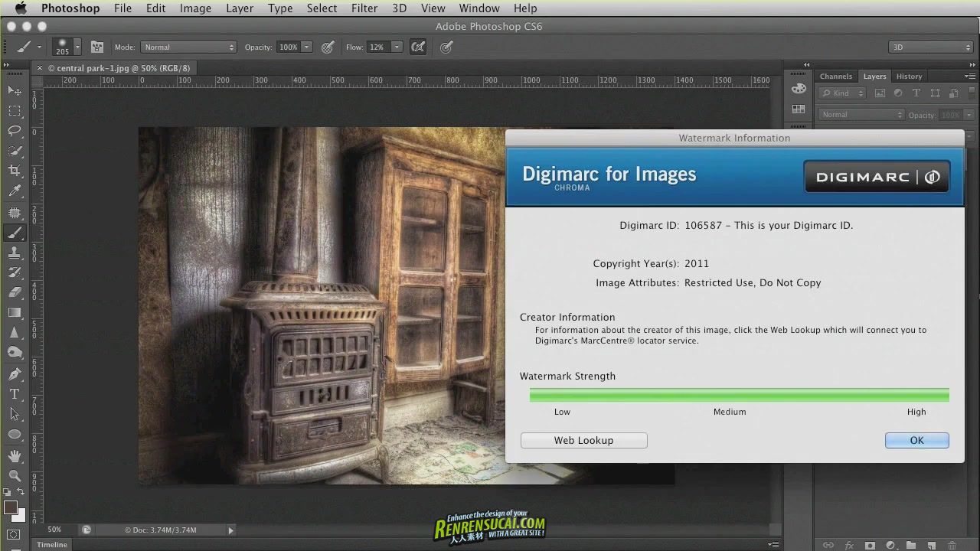Click the Digimarc logo badge
The height and width of the screenshot is (551, 980).
point(877,177)
